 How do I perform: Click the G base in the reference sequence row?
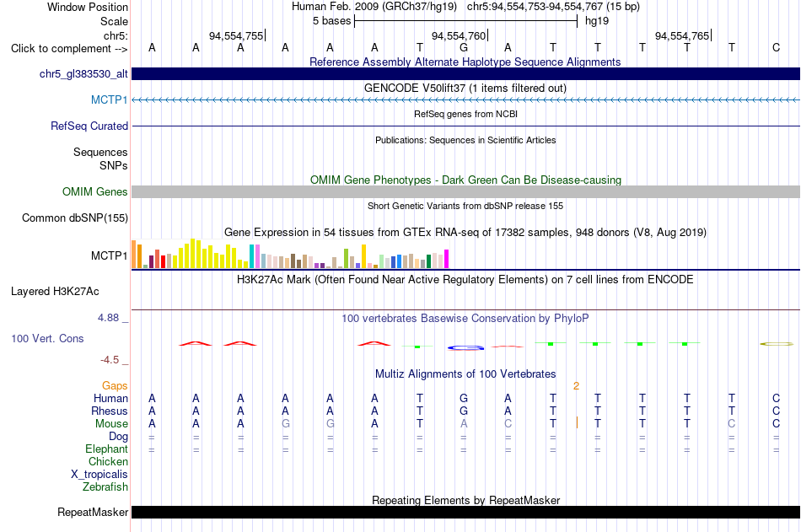464,48
